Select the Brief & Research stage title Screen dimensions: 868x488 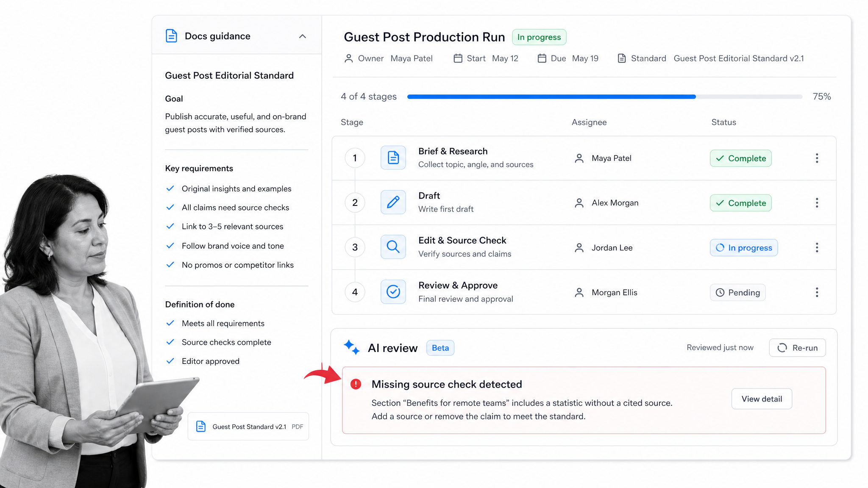453,151
